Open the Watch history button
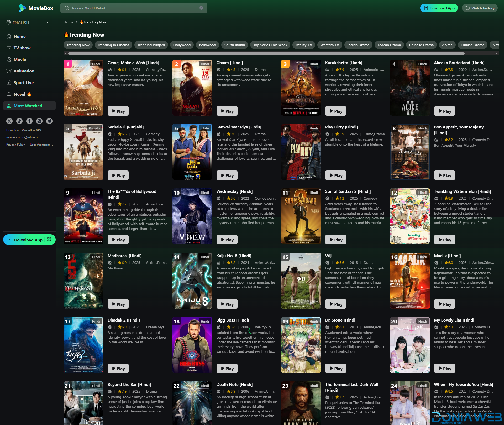 [480, 8]
